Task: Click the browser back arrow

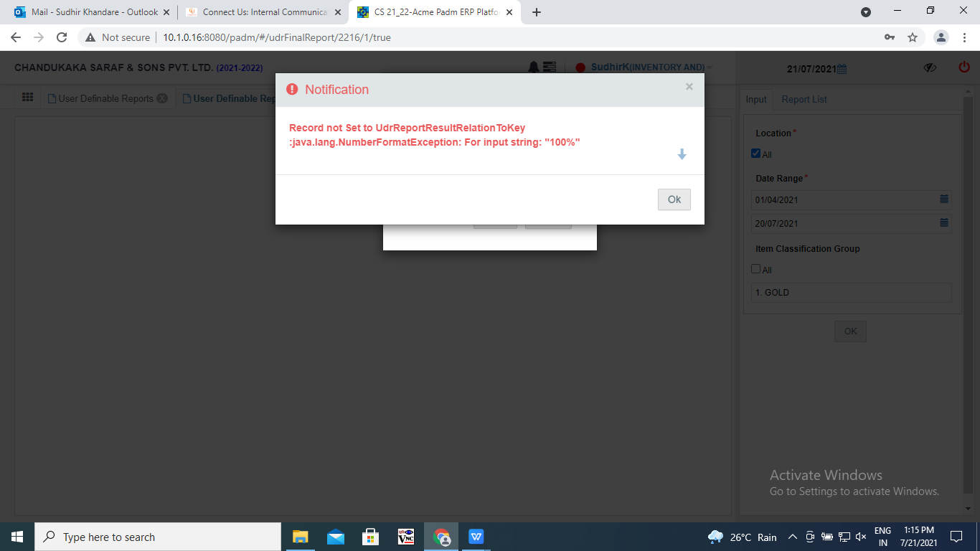Action: (16, 37)
